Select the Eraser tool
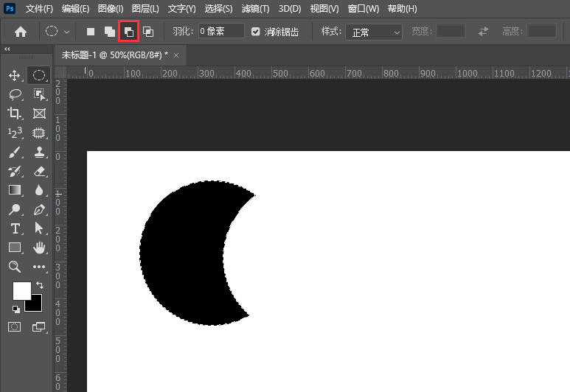 [x=40, y=172]
